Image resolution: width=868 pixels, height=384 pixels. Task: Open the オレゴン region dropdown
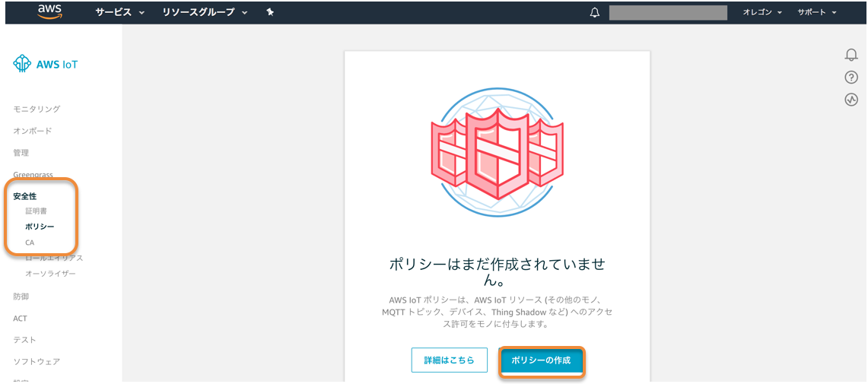762,13
